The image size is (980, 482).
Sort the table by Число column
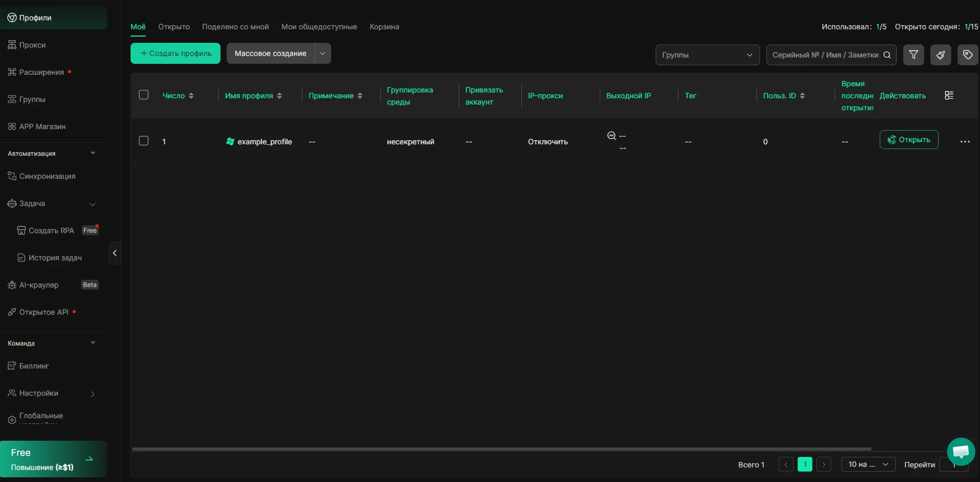pyautogui.click(x=178, y=96)
